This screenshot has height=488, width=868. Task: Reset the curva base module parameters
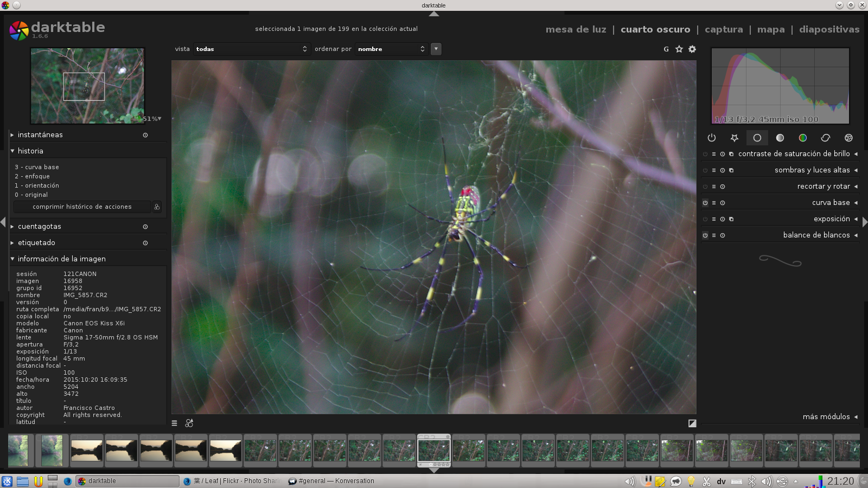pos(723,203)
